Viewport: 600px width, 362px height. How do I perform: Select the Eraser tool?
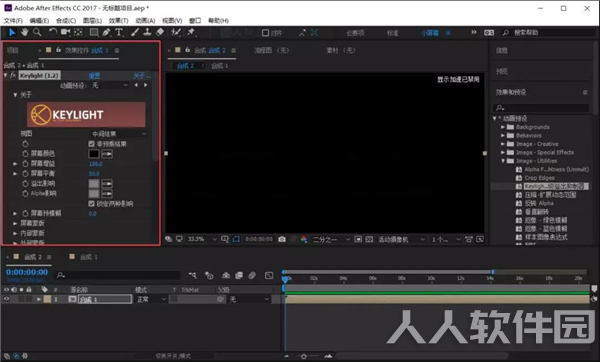pyautogui.click(x=160, y=33)
